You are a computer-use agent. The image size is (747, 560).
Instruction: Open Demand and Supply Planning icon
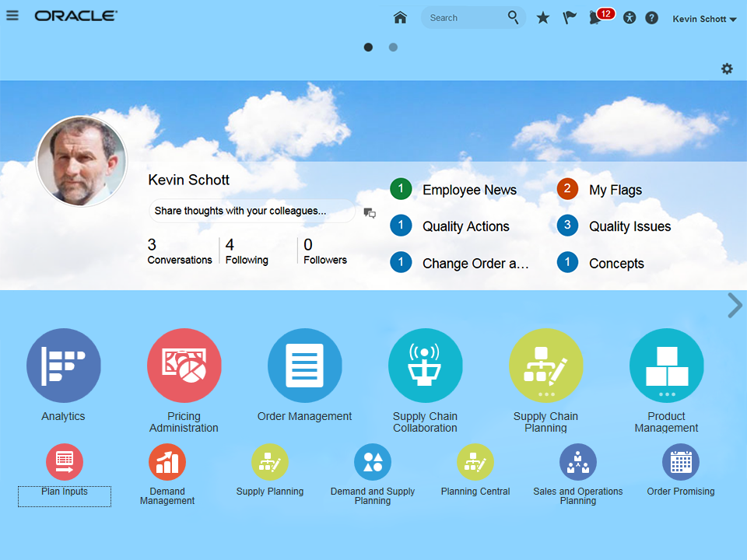[373, 462]
